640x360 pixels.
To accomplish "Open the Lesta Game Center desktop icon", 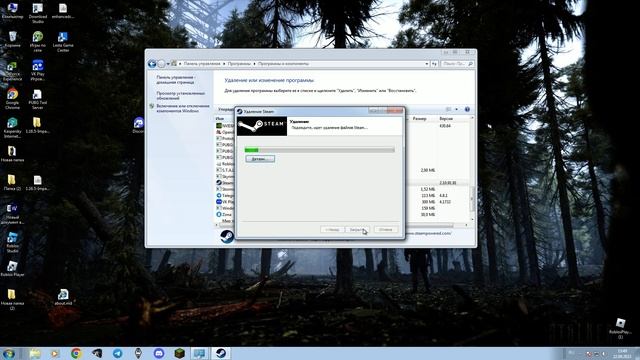I will click(x=63, y=42).
